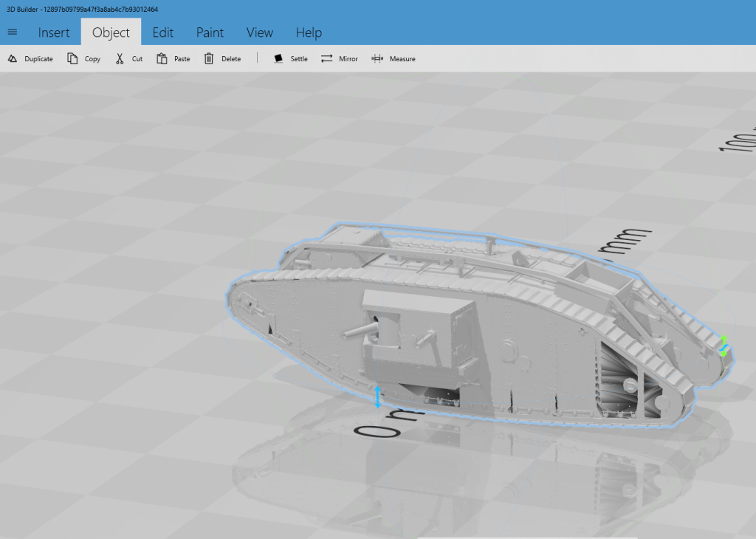This screenshot has width=756, height=539.
Task: Go to the Paint tab
Action: click(x=210, y=32)
